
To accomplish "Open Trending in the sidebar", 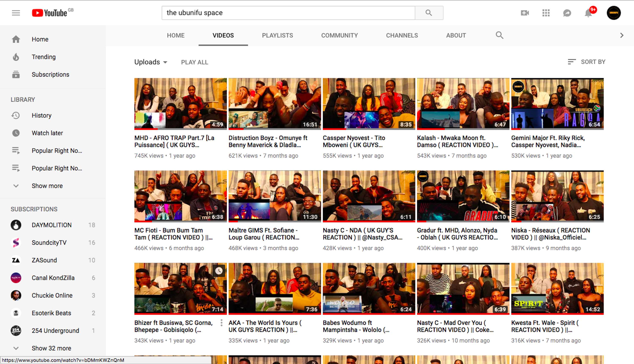I will [53, 57].
